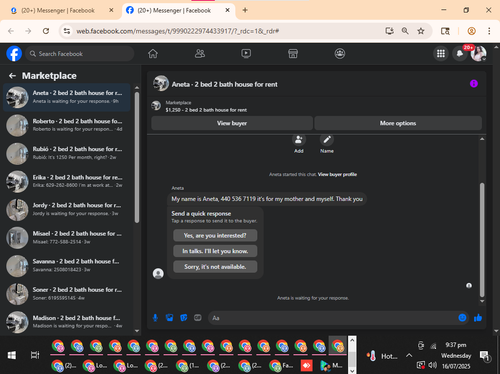
Task: Click the address bar URL
Action: point(178,31)
